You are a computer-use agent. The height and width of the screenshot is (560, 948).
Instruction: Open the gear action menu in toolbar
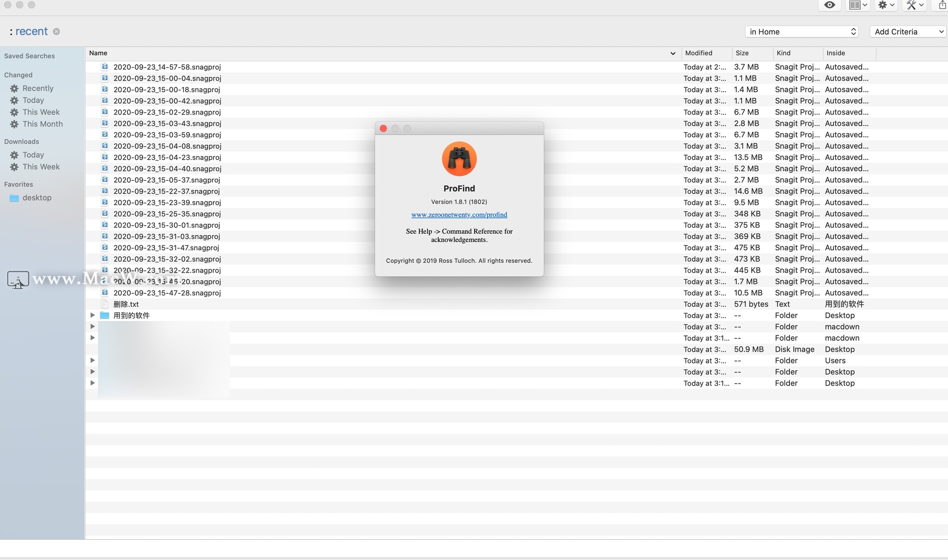886,5
